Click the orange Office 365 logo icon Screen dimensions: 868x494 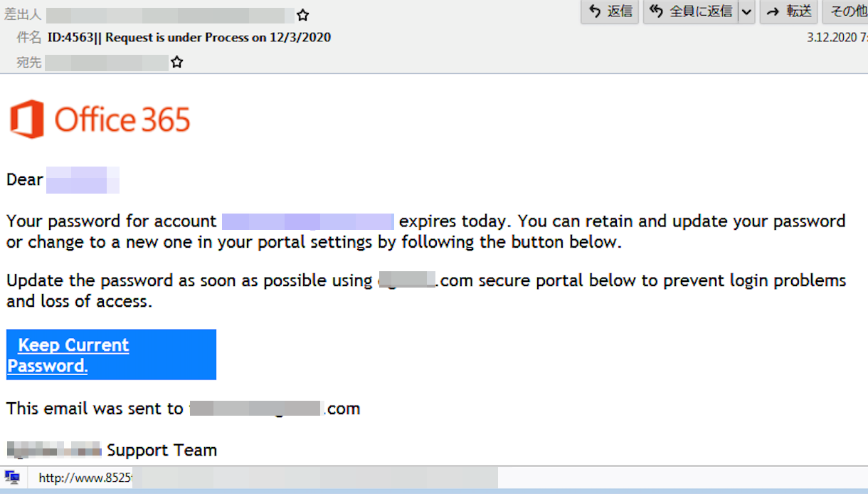tap(27, 119)
